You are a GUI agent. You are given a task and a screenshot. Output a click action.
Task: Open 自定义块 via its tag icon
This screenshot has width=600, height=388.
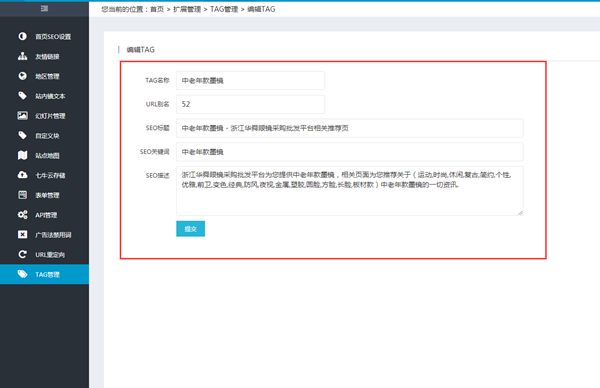click(x=23, y=135)
